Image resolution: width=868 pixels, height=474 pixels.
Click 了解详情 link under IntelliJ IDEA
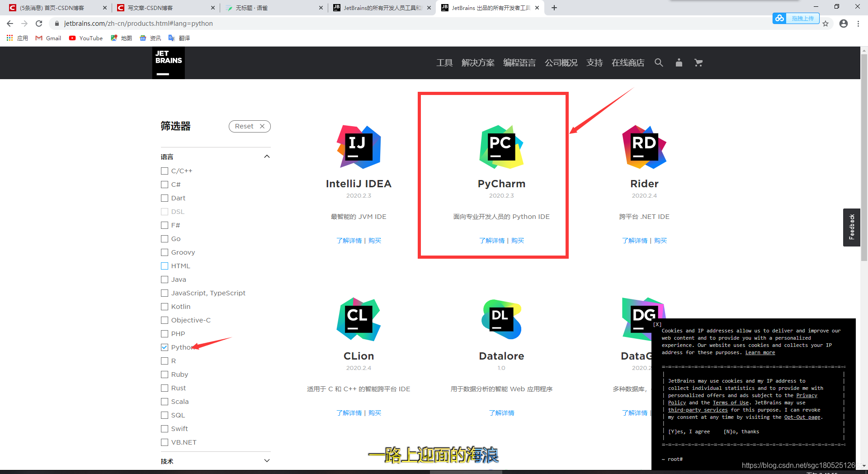[x=349, y=241]
